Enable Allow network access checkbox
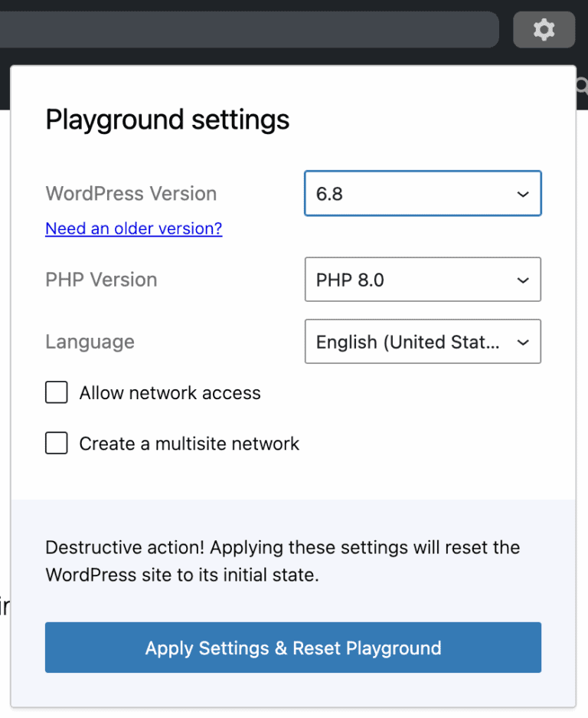Screen dimensions: 588x718 click(57, 392)
